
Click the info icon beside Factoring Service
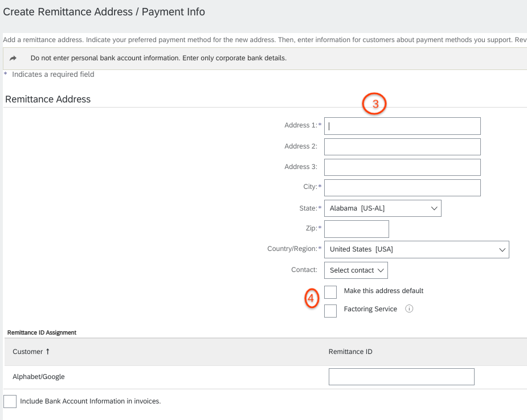408,309
